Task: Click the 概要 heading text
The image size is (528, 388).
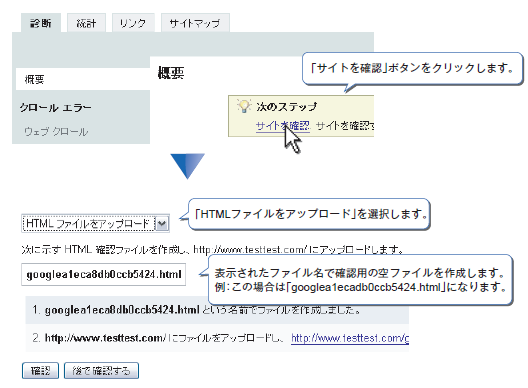Action: pyautogui.click(x=171, y=73)
